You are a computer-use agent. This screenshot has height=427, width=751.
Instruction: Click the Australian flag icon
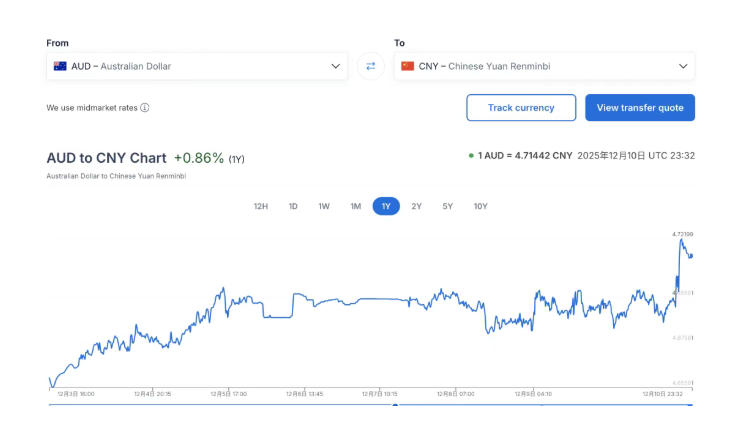pos(60,66)
